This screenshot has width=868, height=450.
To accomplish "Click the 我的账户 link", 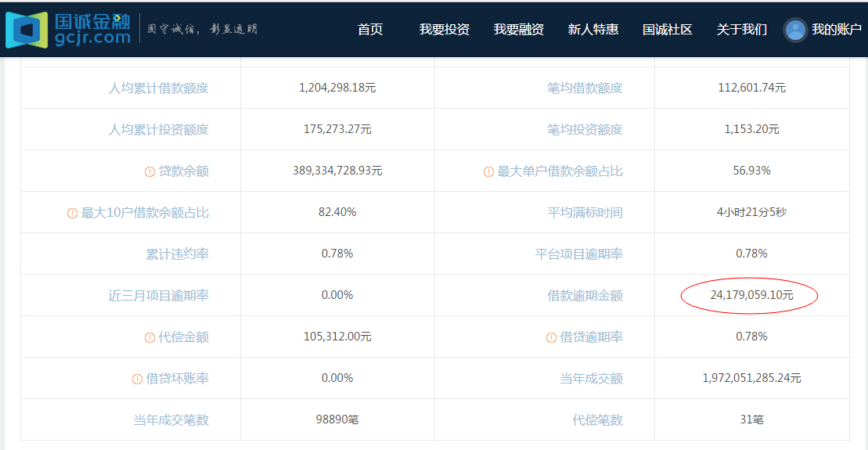I will coord(836,30).
